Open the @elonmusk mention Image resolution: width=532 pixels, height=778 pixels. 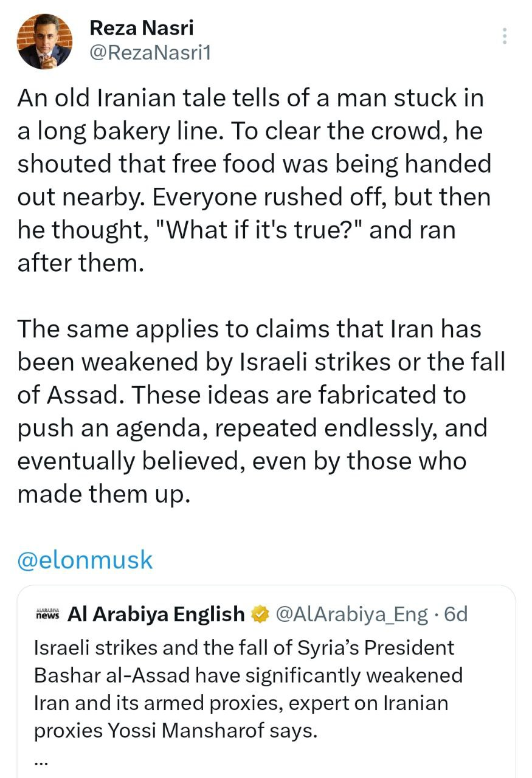[85, 560]
